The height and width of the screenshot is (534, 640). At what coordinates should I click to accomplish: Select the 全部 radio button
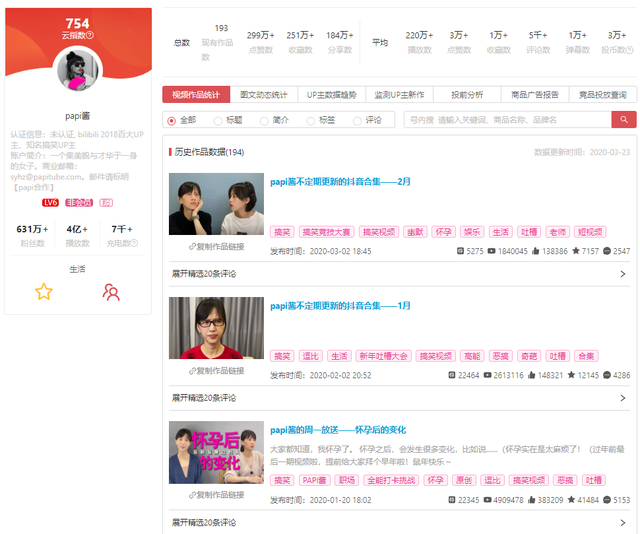point(172,120)
